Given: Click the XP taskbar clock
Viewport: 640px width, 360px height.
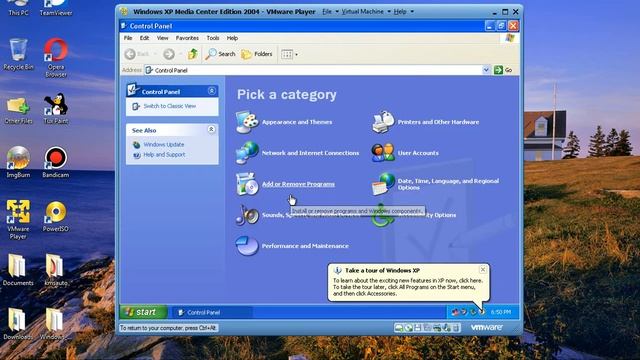Looking at the screenshot, I should [x=501, y=312].
